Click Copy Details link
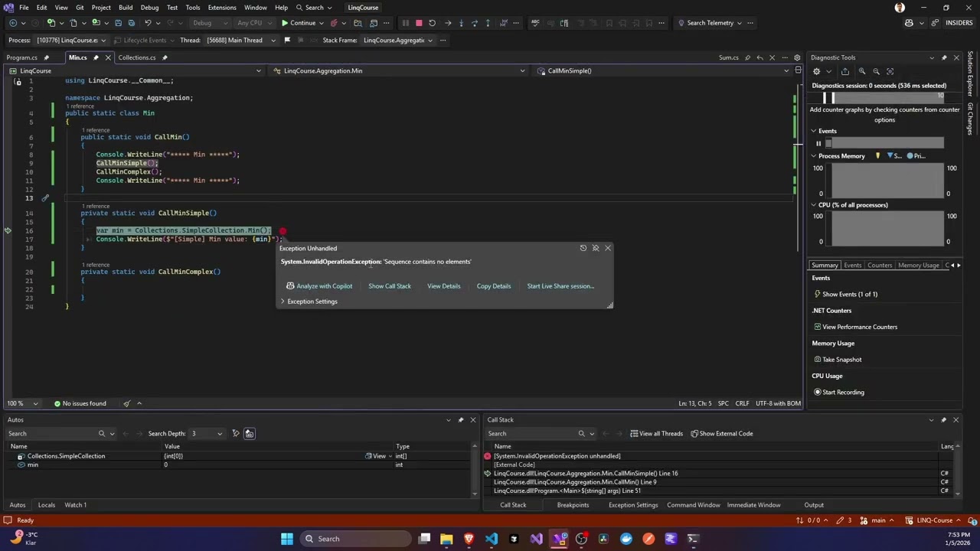Viewport: 980px width, 551px height. (x=493, y=286)
